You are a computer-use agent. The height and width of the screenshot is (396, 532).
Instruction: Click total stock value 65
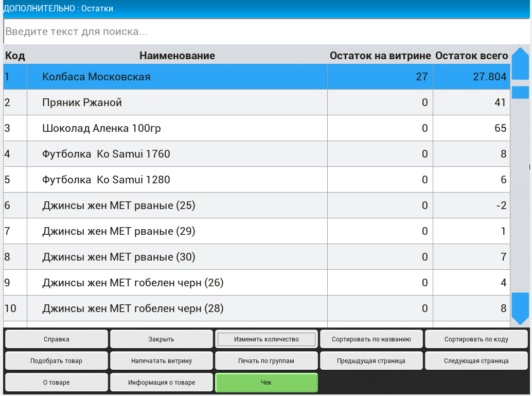[x=500, y=128]
